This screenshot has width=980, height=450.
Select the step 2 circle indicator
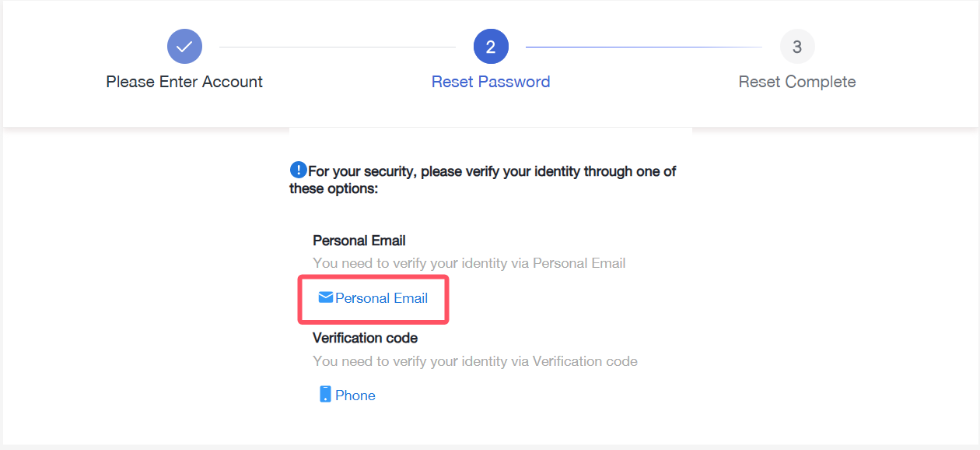click(x=491, y=47)
